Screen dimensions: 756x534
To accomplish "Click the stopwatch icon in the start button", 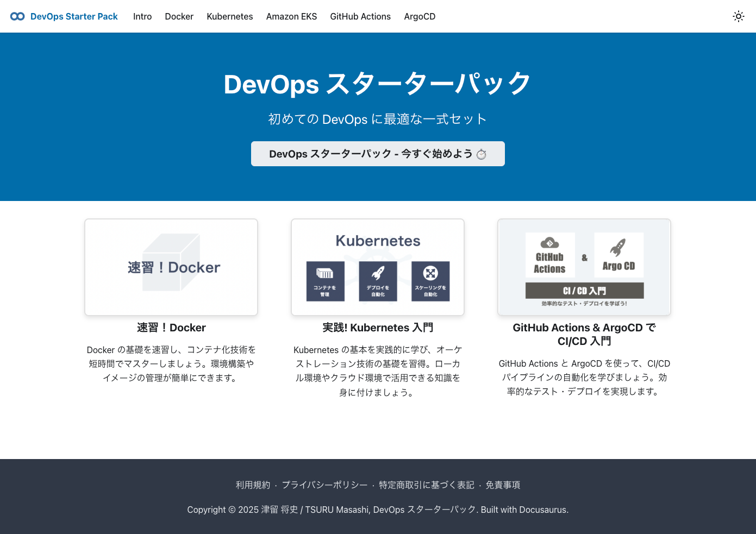I will [x=481, y=154].
